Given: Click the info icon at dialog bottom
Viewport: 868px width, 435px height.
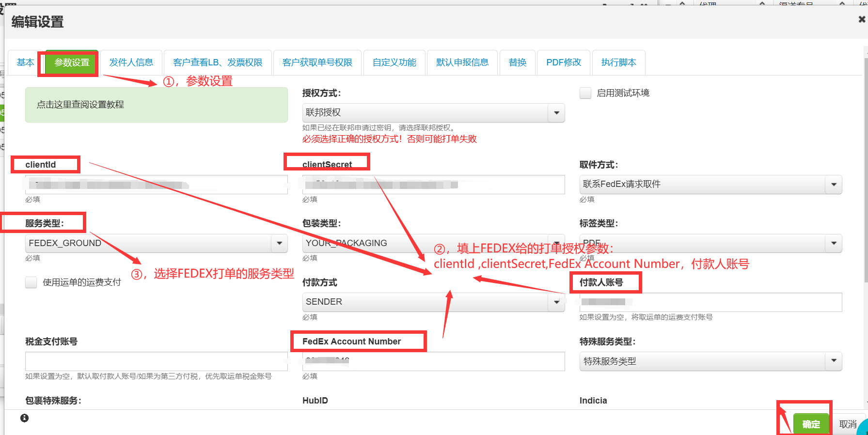Looking at the screenshot, I should pyautogui.click(x=25, y=418).
